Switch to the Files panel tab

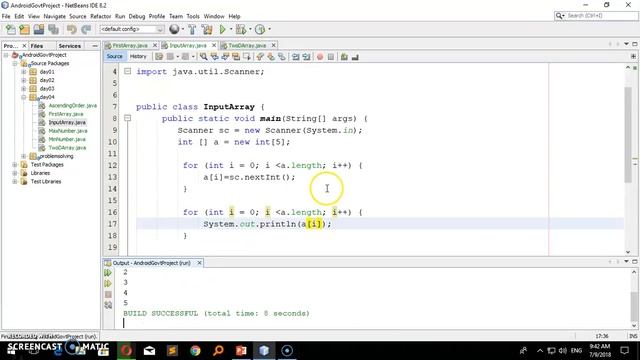coord(37,46)
